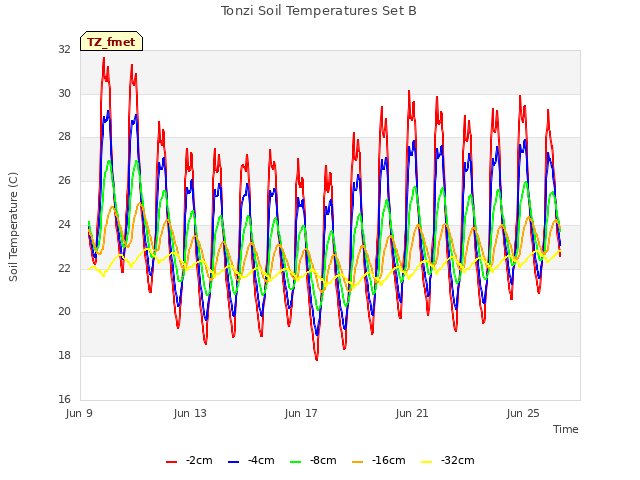
Task: Click the yellow -32cm legend swatch
Action: pos(426,462)
